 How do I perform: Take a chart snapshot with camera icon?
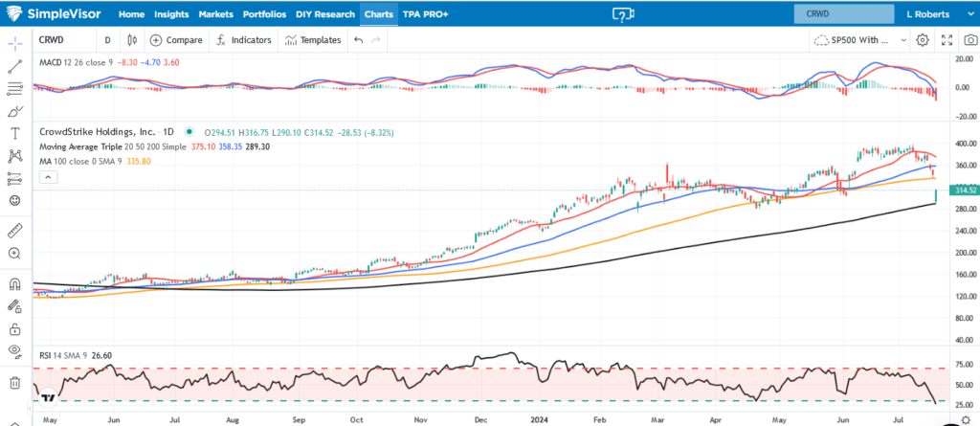[x=970, y=40]
